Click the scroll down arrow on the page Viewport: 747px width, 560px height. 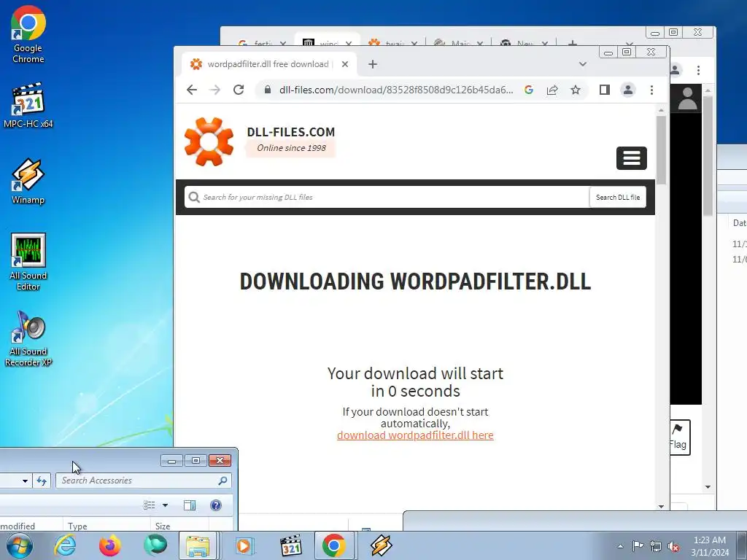click(661, 506)
